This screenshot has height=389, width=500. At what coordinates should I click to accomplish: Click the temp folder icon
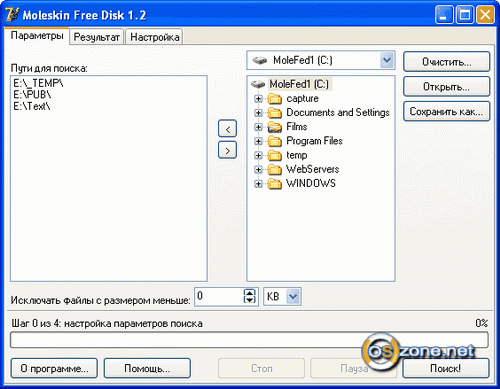click(x=275, y=155)
